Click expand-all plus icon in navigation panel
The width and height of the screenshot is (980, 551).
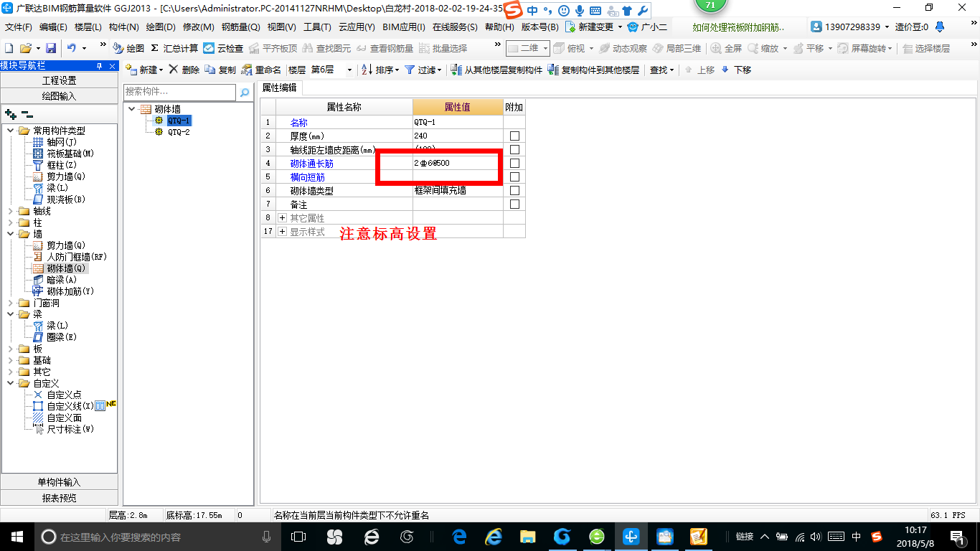(10, 113)
